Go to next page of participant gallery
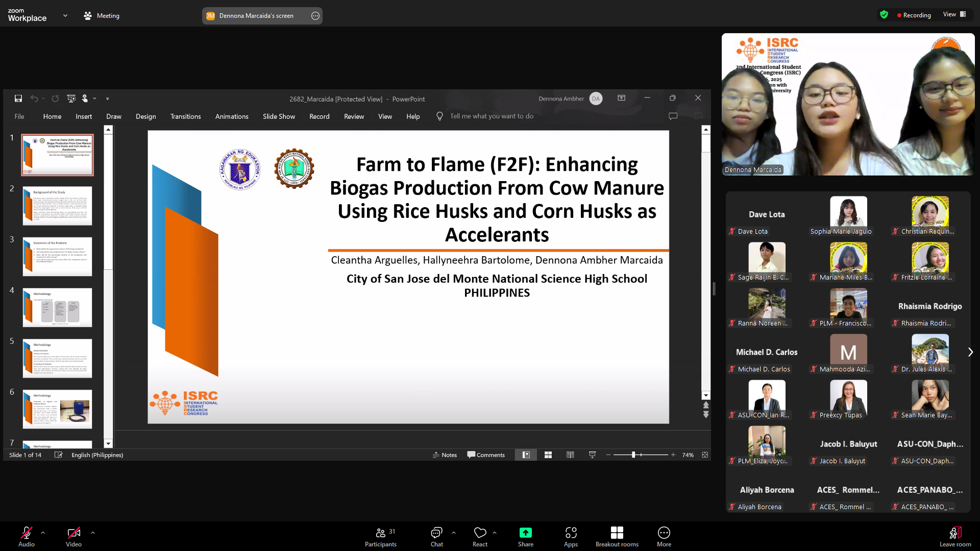 tap(970, 352)
